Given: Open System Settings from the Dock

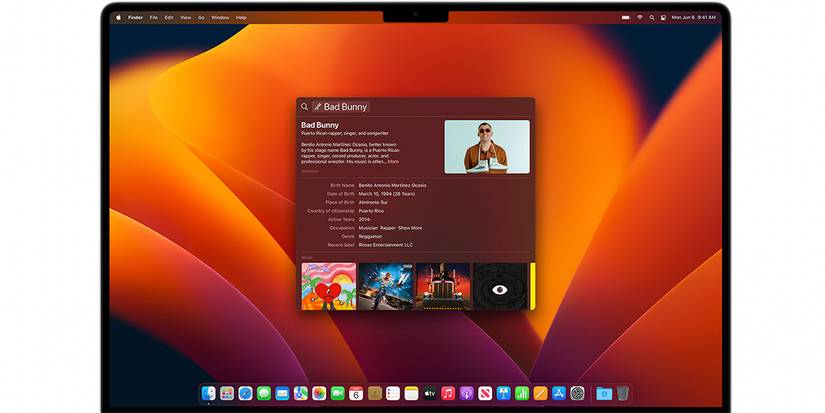Looking at the screenshot, I should pyautogui.click(x=577, y=393).
